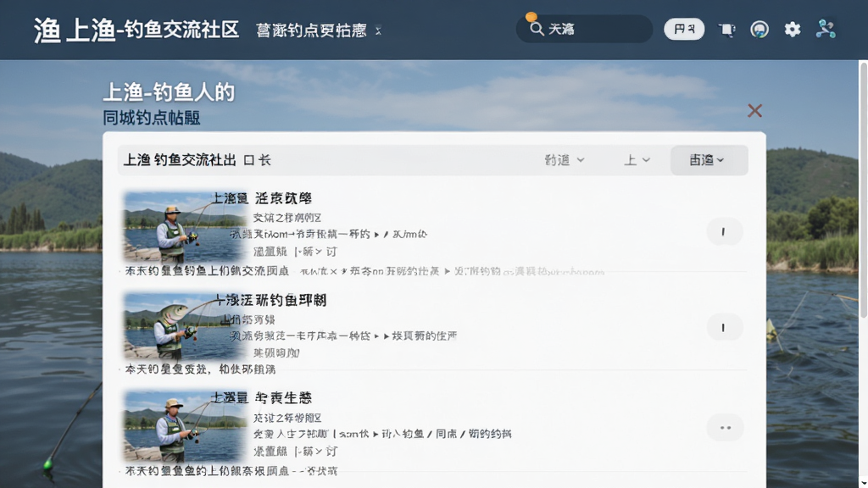Close the header tab with x
Image resolution: width=868 pixels, height=488 pixels.
pyautogui.click(x=378, y=31)
